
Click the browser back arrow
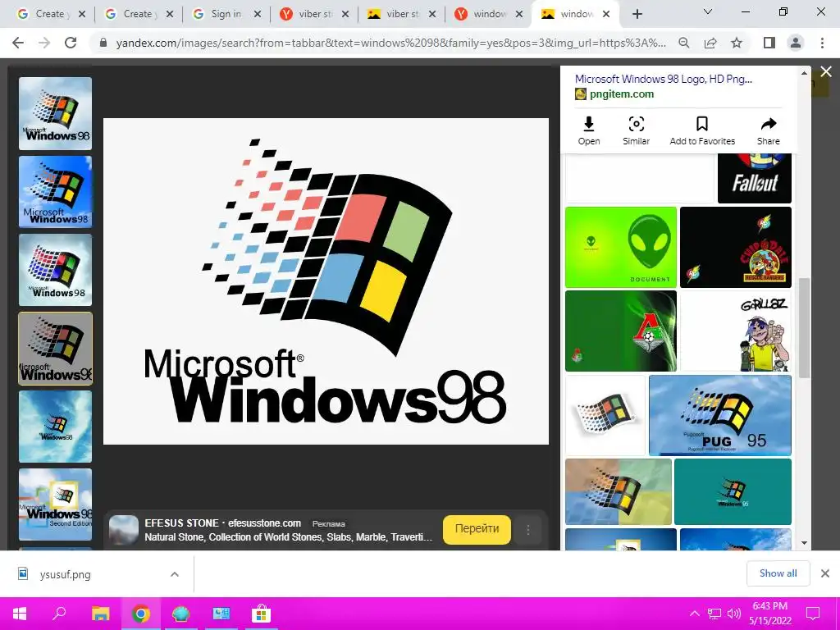point(18,43)
